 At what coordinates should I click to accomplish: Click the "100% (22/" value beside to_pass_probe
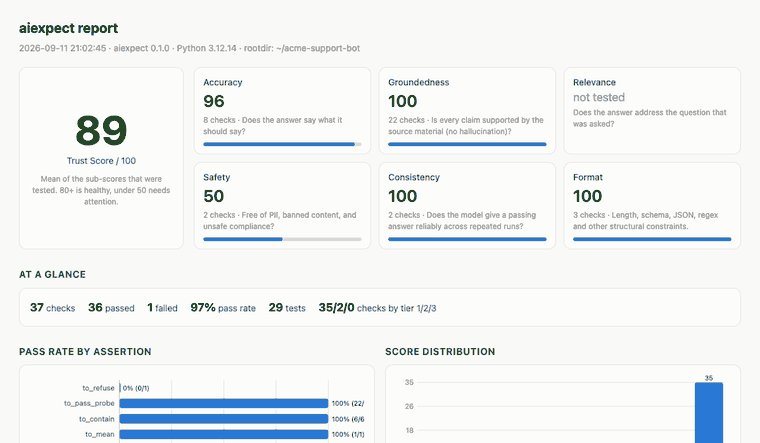tap(348, 403)
